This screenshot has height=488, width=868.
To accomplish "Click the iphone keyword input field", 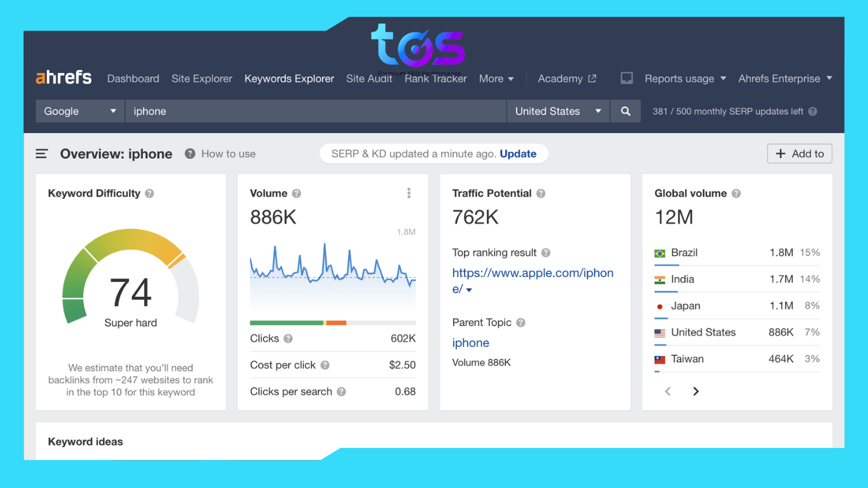I will [315, 111].
